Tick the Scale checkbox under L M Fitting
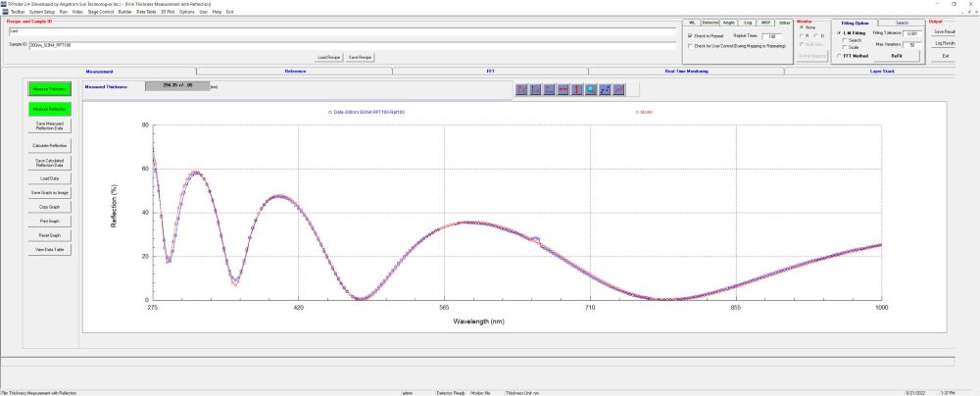 (x=844, y=47)
